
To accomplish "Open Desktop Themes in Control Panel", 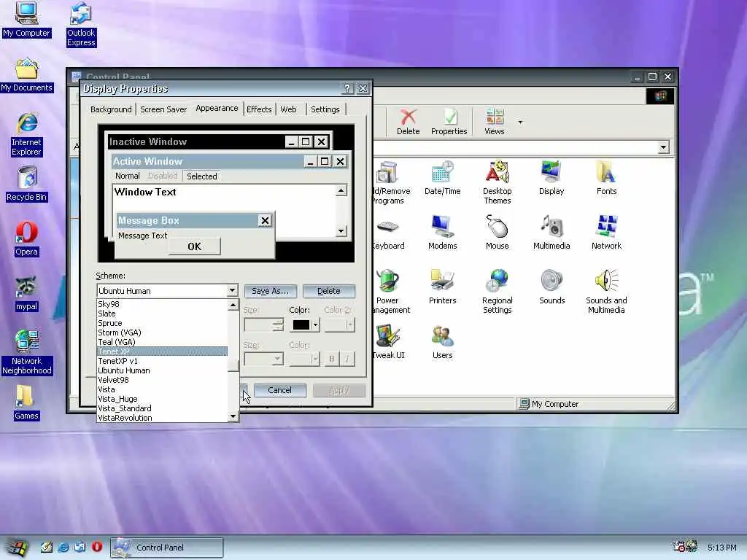I will click(x=497, y=183).
